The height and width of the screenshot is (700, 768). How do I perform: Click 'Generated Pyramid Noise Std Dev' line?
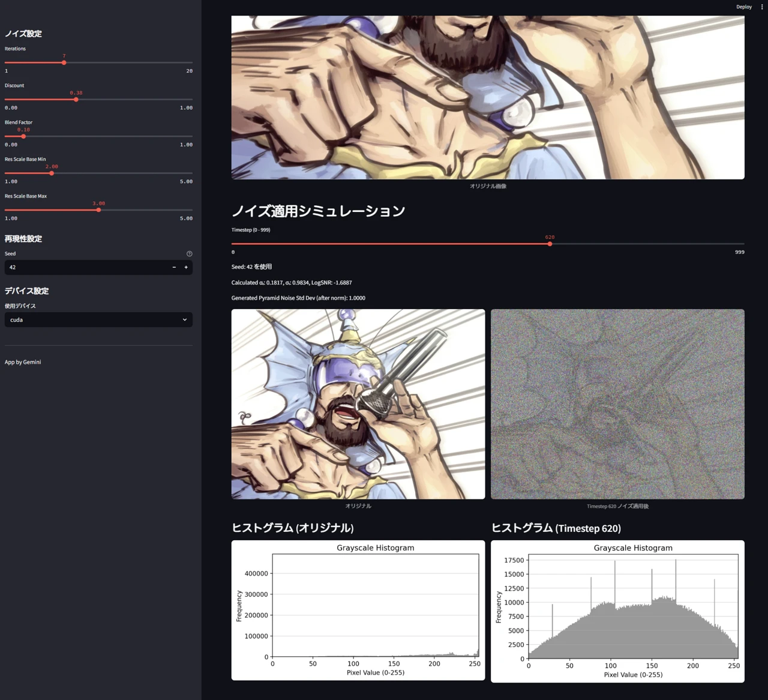point(298,298)
